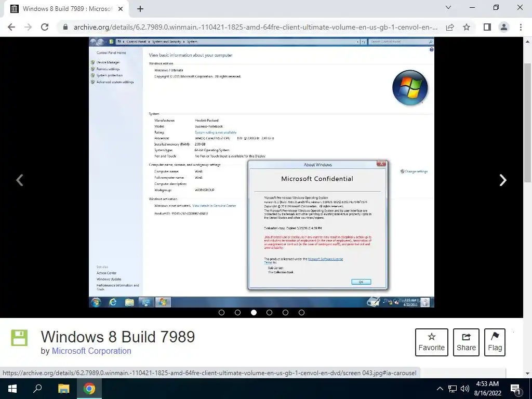Open the new tab plus button
Screen dimensions: 532x399
(140, 9)
